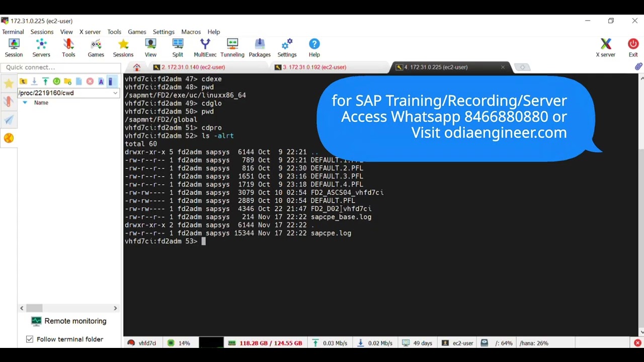
Task: Click the vhfd7ci hostname status entry
Action: (x=142, y=343)
